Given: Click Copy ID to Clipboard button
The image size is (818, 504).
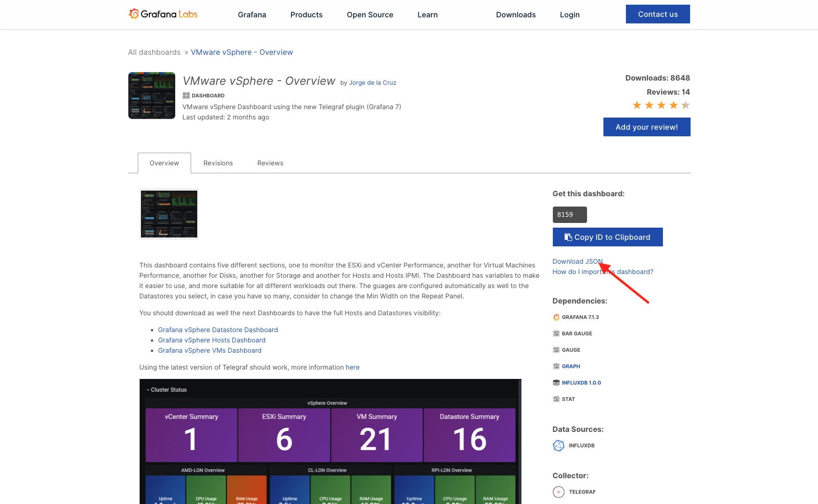Looking at the screenshot, I should [x=608, y=237].
